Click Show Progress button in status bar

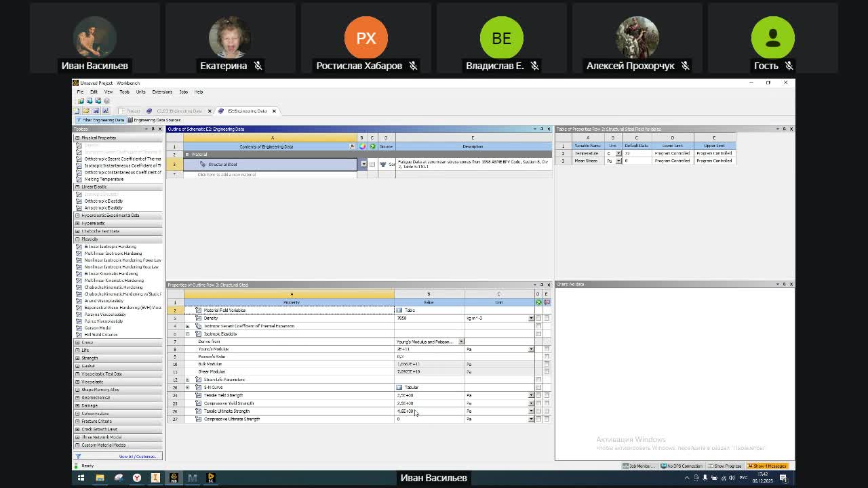tap(726, 466)
